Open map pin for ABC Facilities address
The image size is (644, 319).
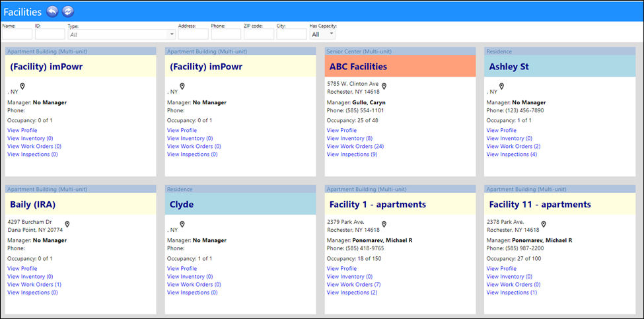click(384, 87)
